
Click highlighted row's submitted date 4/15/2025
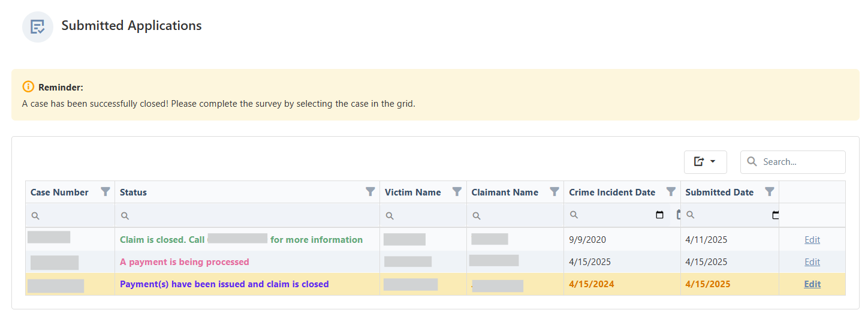[708, 284]
